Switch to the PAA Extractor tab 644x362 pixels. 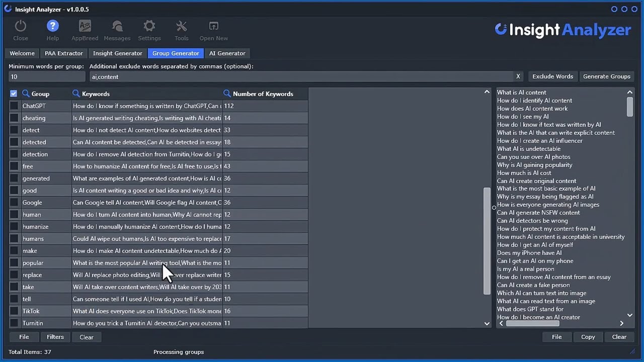point(64,53)
